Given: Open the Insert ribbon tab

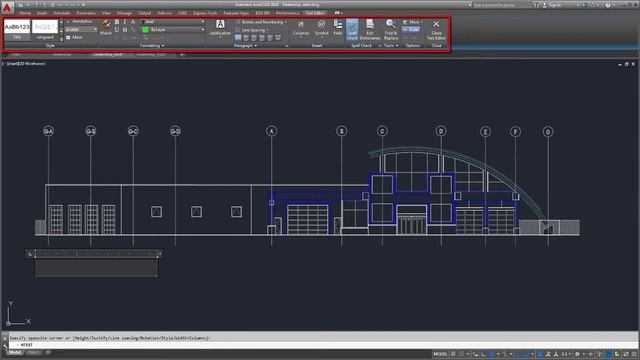Looking at the screenshot, I should point(42,13).
